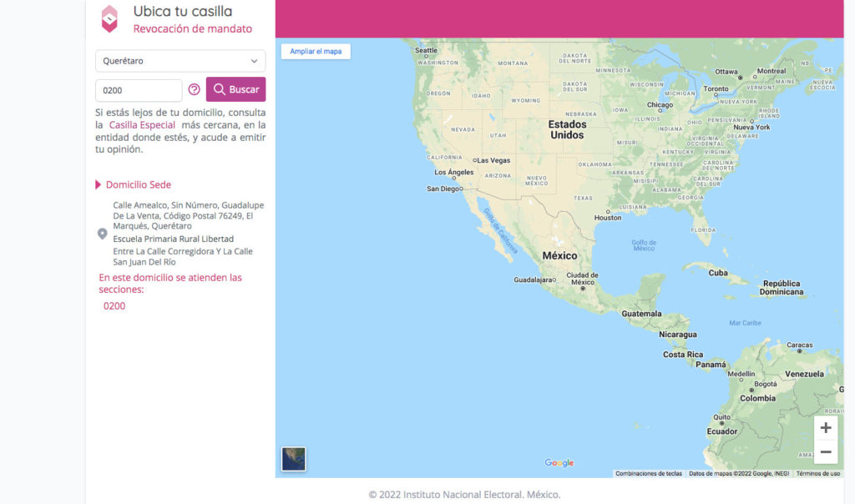This screenshot has width=855, height=504.
Task: Click the Ampliar el mapa button
Action: [316, 51]
